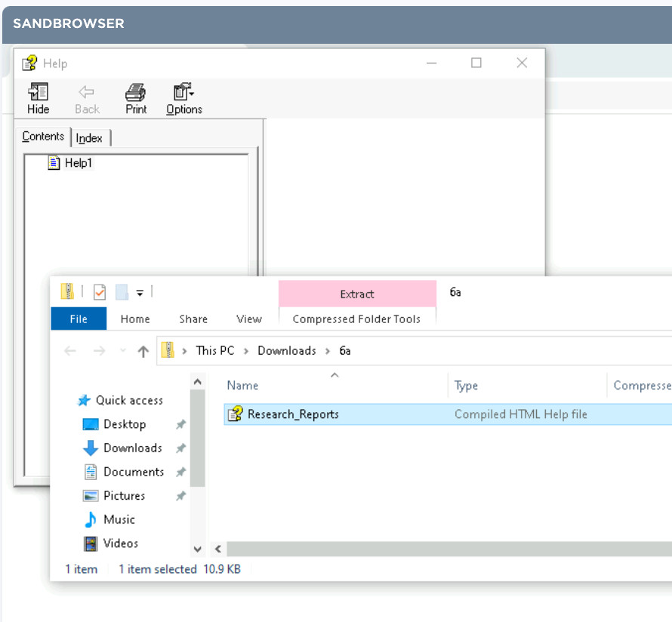Select the Extract contextual tab
This screenshot has height=622, width=672.
357,294
